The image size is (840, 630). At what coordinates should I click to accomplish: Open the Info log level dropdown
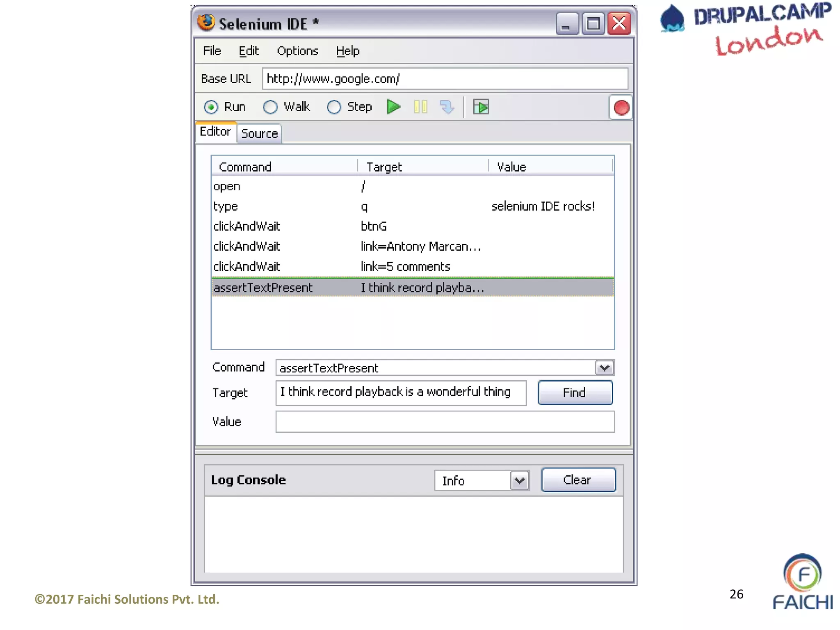point(520,481)
